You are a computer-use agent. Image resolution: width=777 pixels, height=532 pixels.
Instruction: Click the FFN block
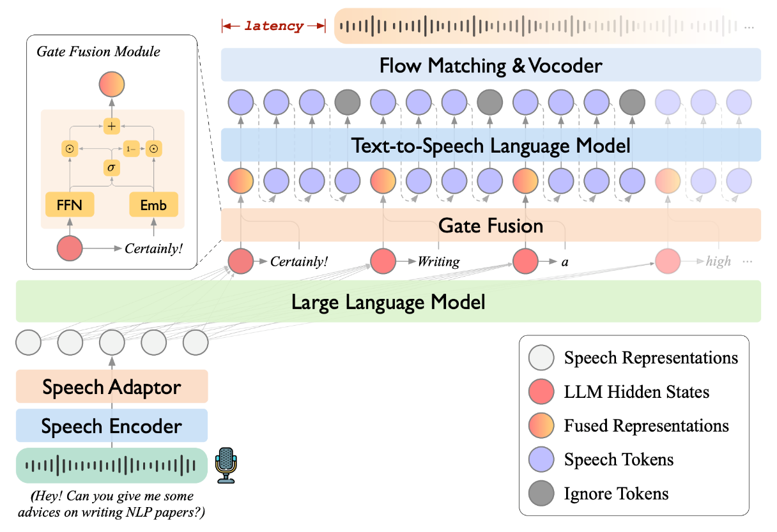69,205
